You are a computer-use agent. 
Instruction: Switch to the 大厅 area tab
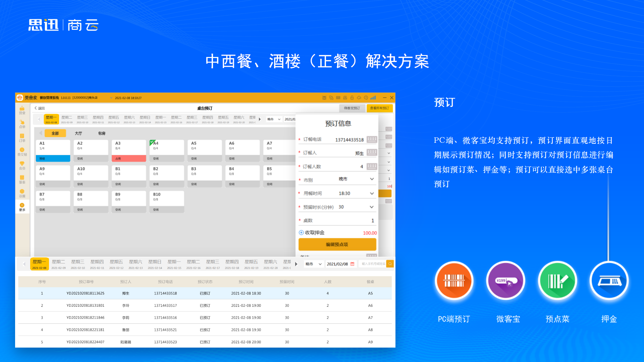(78, 133)
